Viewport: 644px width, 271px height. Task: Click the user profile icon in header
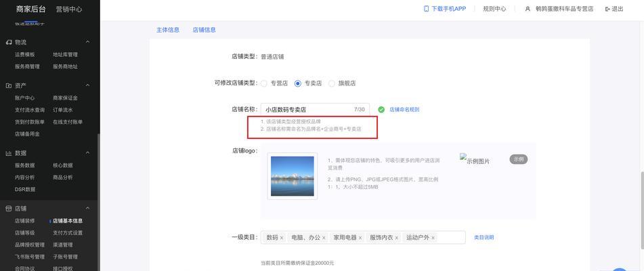tap(528, 9)
